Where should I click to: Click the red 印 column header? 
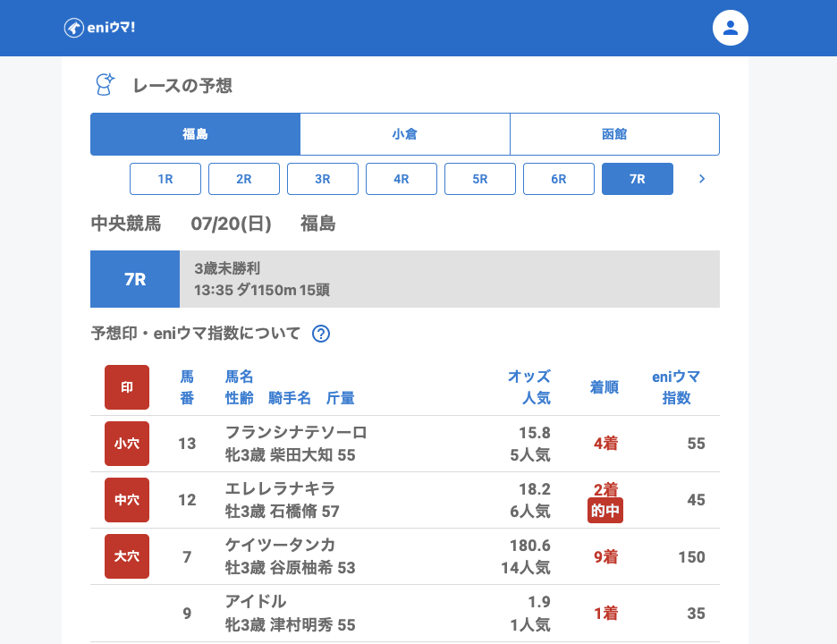(x=127, y=387)
